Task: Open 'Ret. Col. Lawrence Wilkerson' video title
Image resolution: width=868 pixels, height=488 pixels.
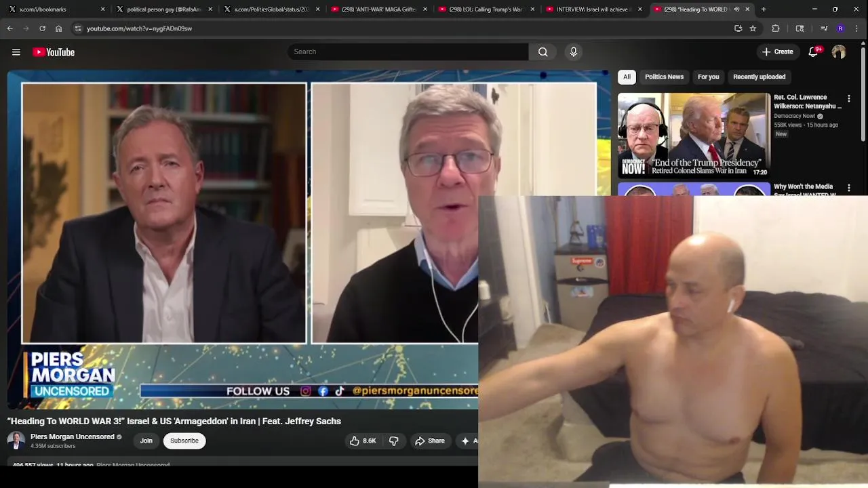Action: coord(808,102)
